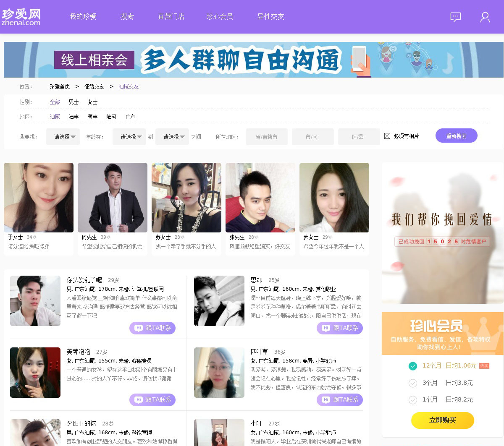
Task: Contact 思却 via 跟TA联系
Action: click(340, 328)
